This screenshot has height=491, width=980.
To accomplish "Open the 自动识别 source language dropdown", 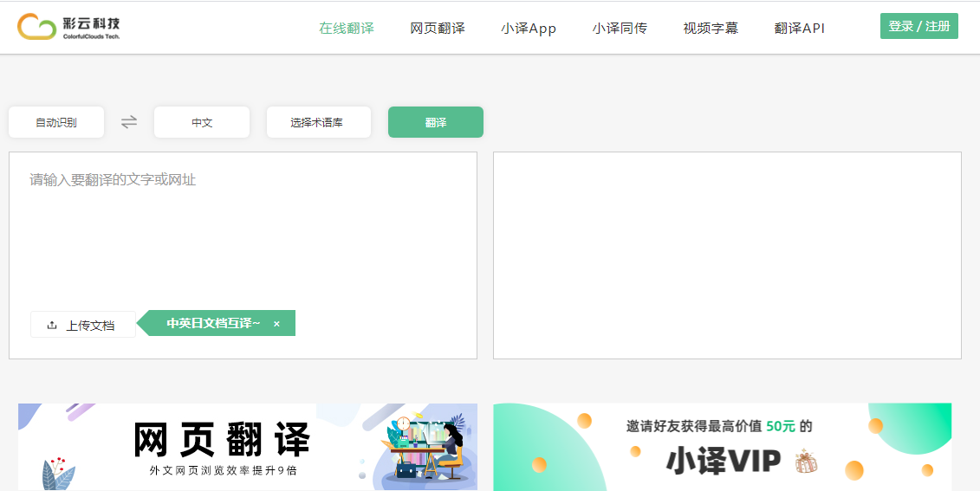I will (56, 122).
